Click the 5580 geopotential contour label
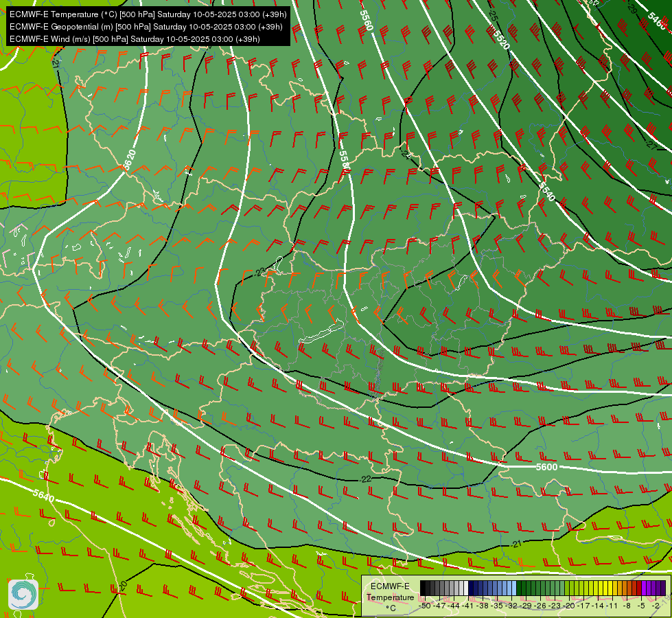This screenshot has width=672, height=618. pyautogui.click(x=345, y=161)
